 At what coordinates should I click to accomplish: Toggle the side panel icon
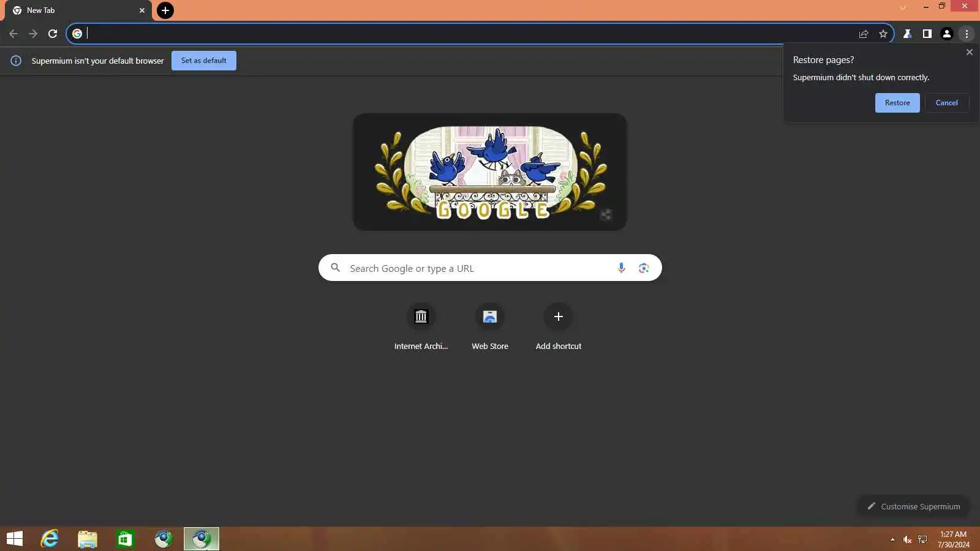click(x=927, y=34)
